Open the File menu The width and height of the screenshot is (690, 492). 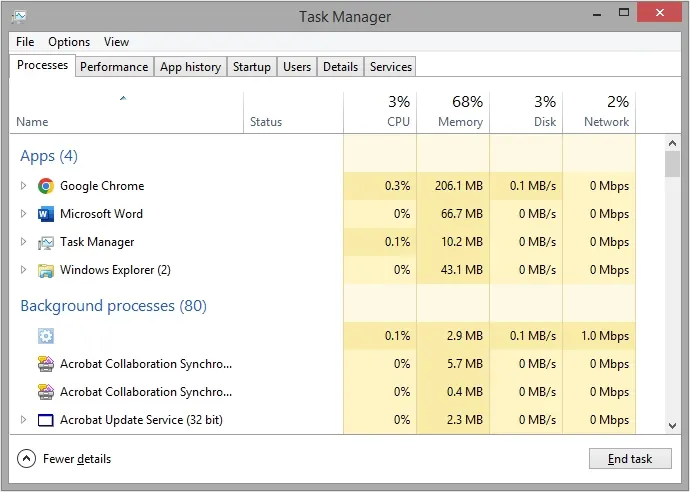coord(25,42)
